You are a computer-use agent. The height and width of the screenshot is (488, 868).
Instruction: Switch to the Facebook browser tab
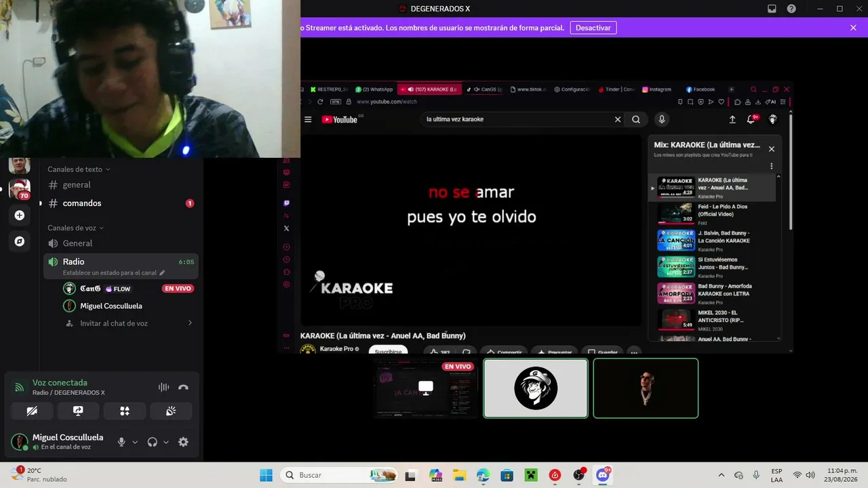(701, 89)
